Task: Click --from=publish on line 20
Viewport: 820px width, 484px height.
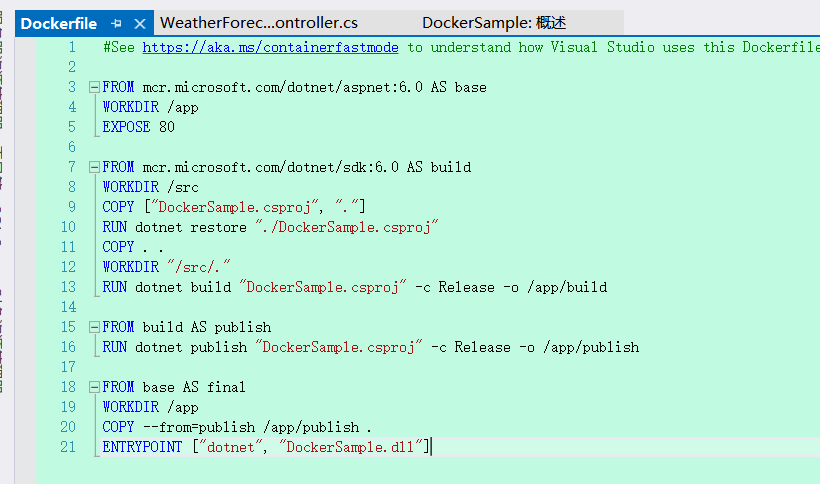Action: (x=199, y=428)
